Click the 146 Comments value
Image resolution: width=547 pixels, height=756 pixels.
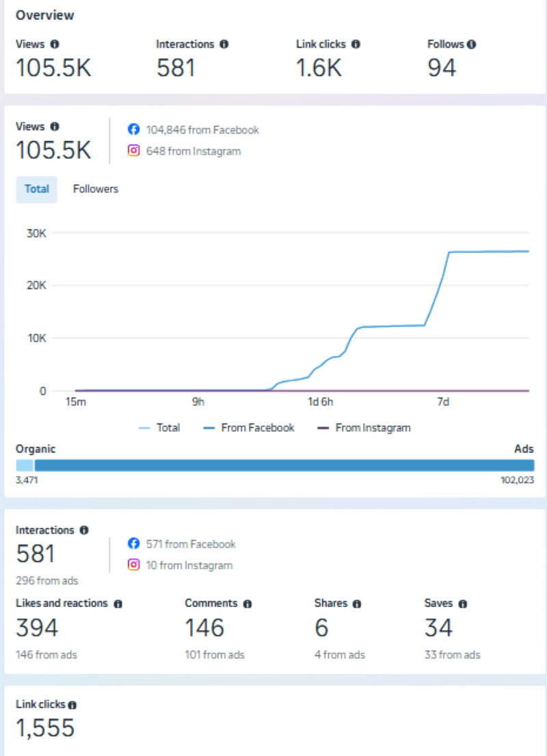[x=205, y=627]
